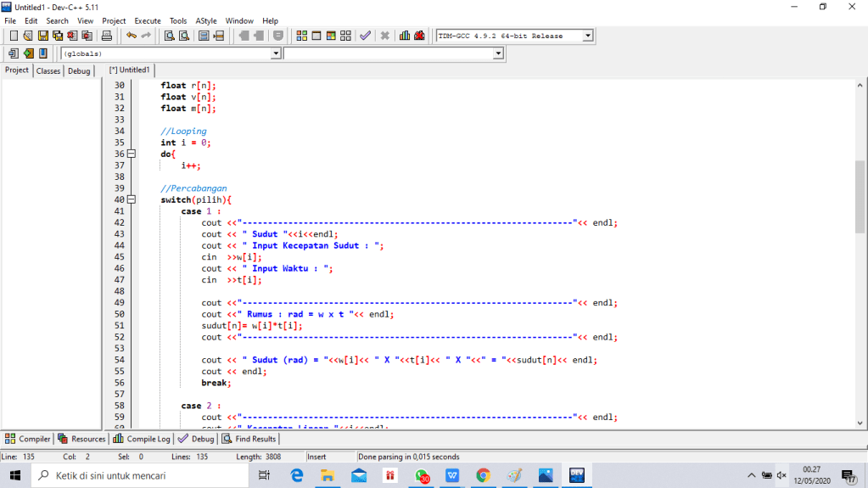Open the TDM-GCC compiler selection dropdown
868x488 pixels.
[587, 36]
